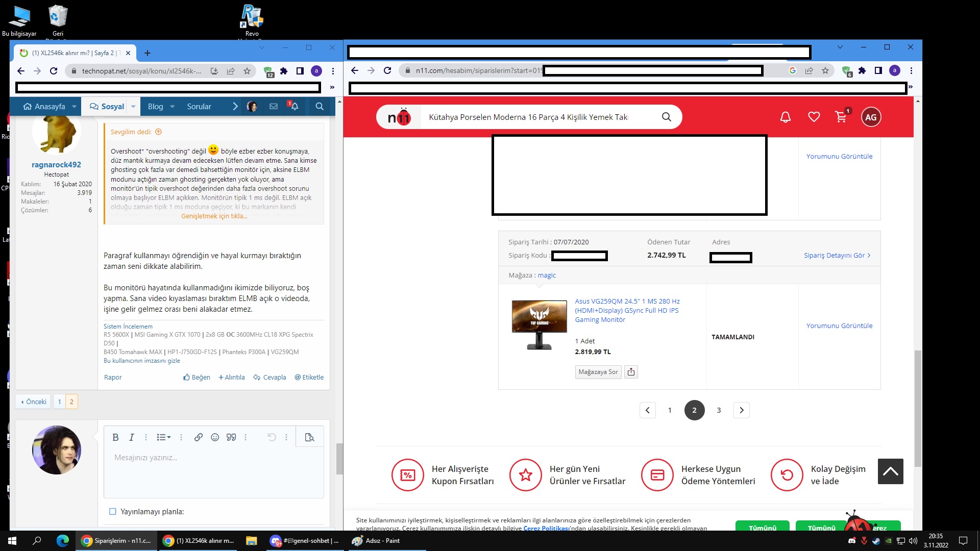Click the n11 notifications bell icon

pyautogui.click(x=786, y=117)
